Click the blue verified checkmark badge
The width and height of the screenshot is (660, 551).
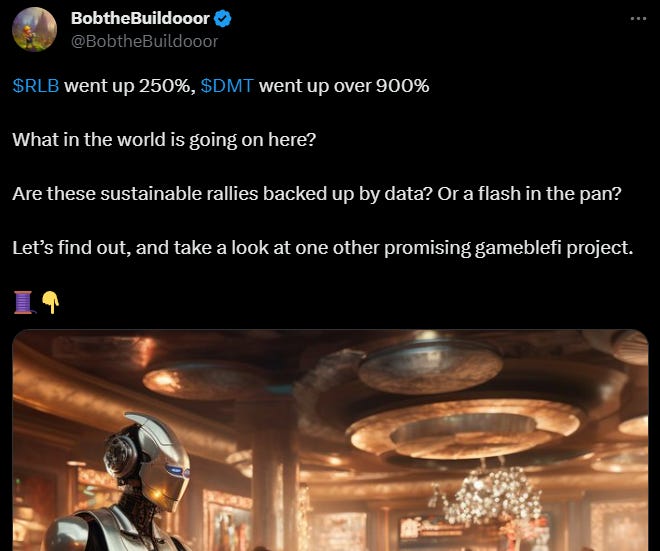[223, 19]
